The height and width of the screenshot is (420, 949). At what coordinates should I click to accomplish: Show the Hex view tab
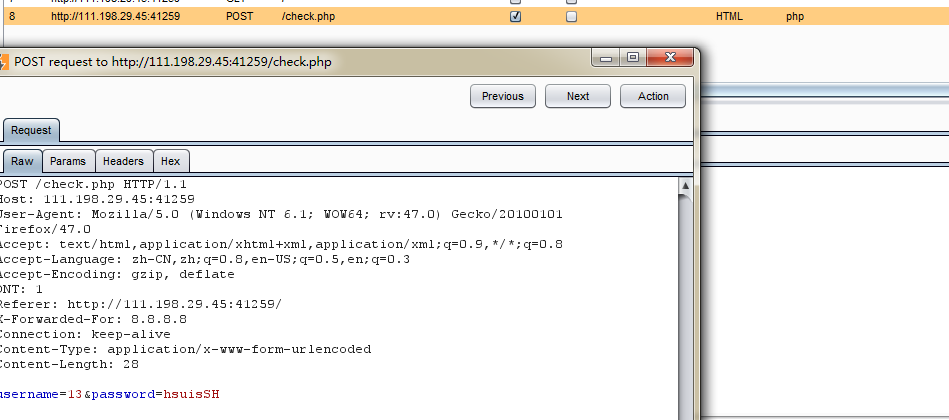[x=171, y=161]
